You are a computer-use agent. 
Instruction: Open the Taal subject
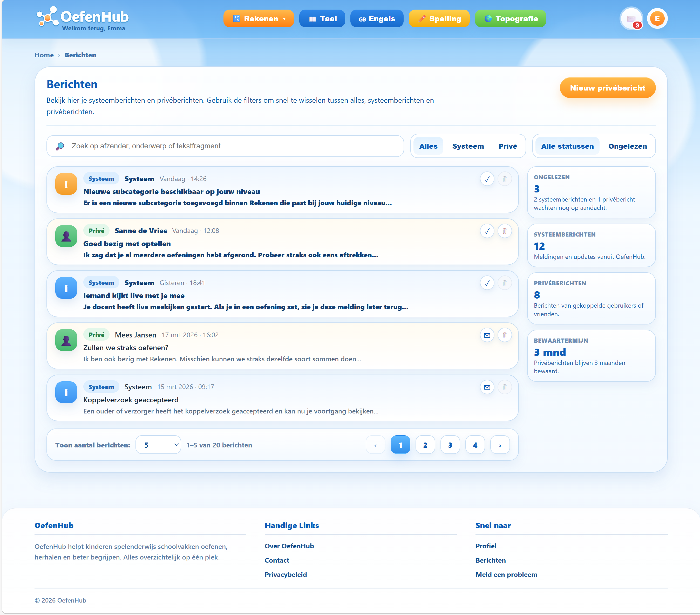click(322, 18)
